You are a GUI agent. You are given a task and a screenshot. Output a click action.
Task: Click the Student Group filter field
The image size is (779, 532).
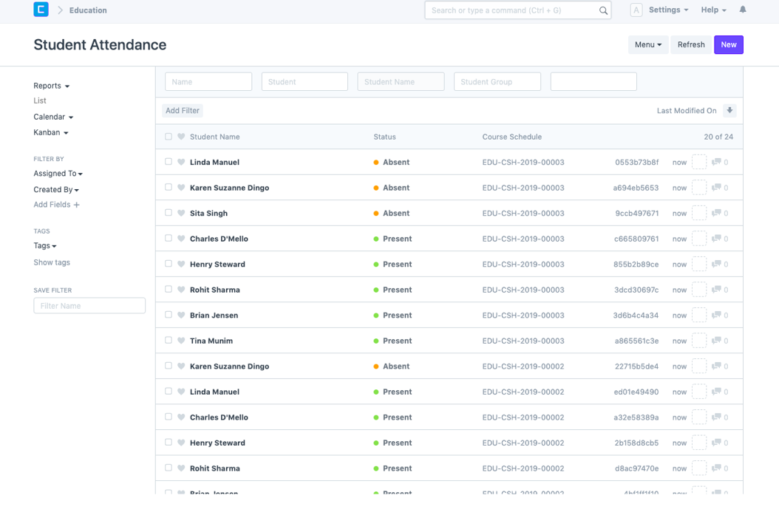(497, 82)
